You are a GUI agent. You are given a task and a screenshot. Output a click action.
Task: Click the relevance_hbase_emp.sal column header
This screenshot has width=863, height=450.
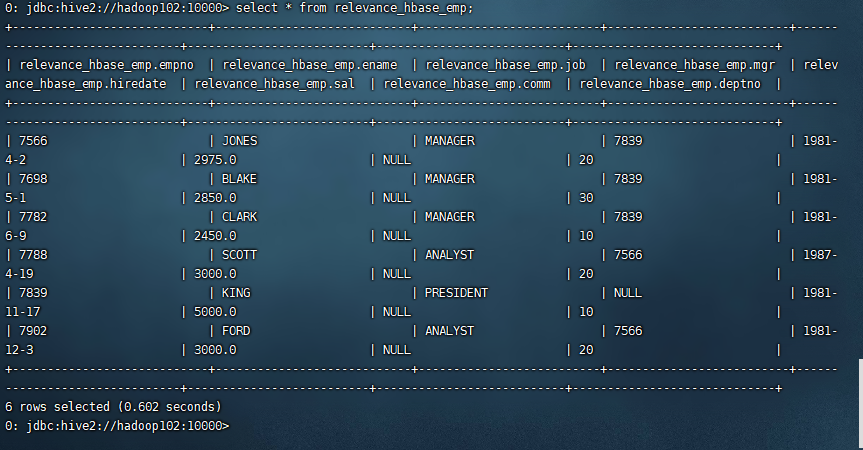(x=275, y=84)
